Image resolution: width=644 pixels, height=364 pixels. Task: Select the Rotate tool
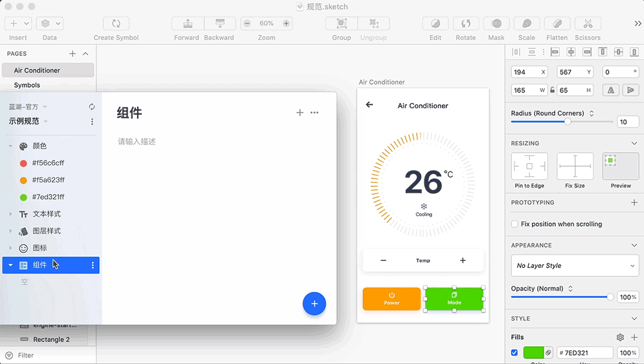pos(466,23)
